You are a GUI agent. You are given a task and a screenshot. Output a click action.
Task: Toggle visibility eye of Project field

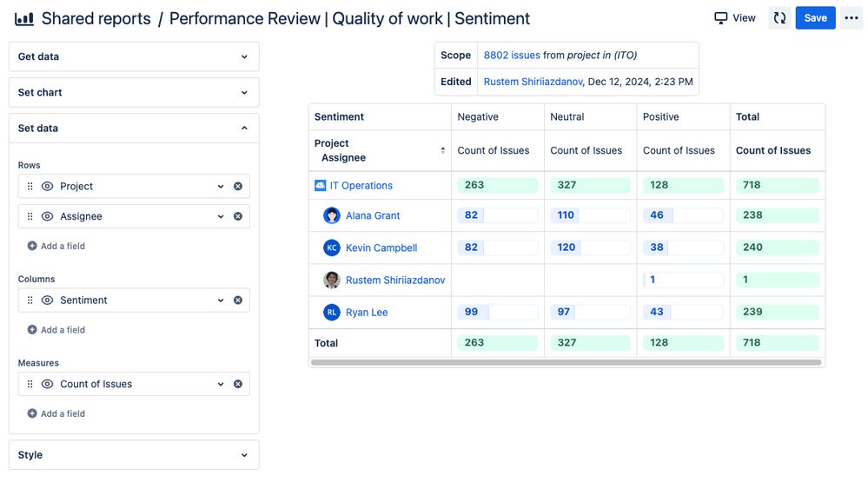48,187
